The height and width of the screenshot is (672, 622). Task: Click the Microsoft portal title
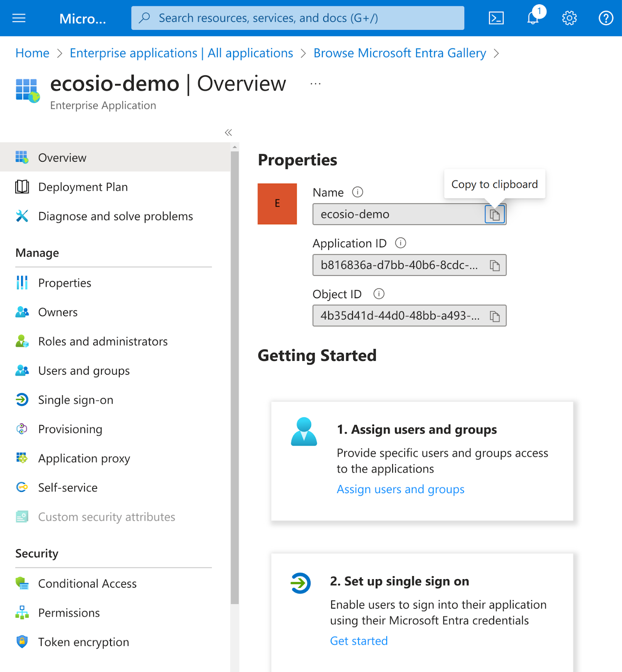82,18
